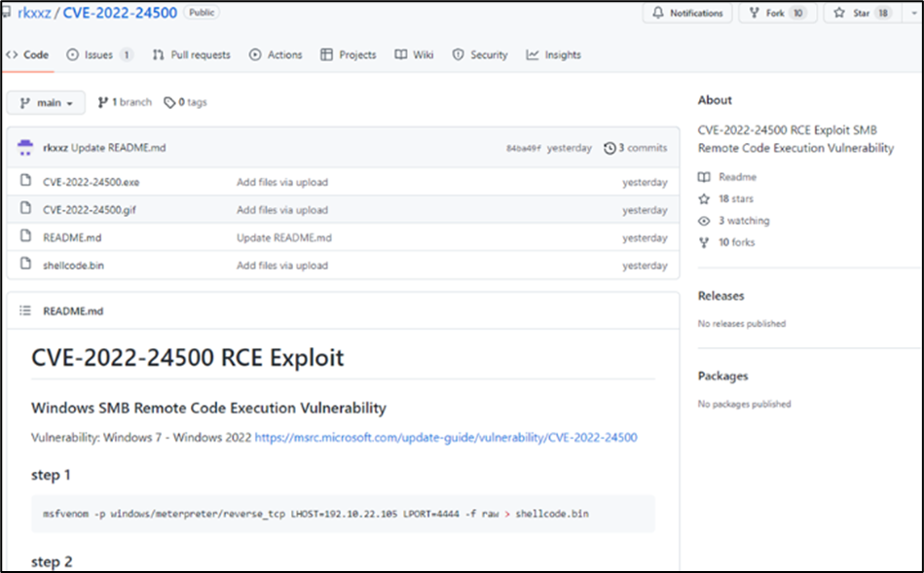Image resolution: width=924 pixels, height=573 pixels.
Task: Click the branch icon beside 1 branch
Action: click(x=102, y=102)
